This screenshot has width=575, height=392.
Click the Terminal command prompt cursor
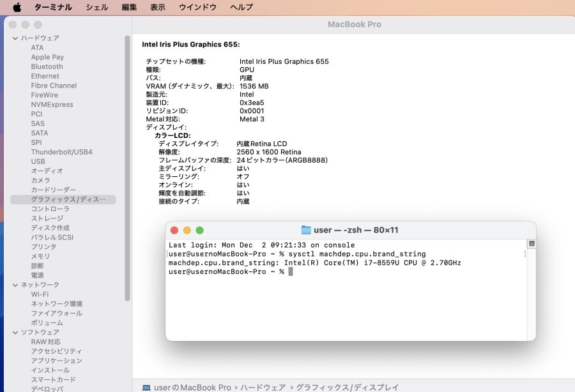[291, 271]
